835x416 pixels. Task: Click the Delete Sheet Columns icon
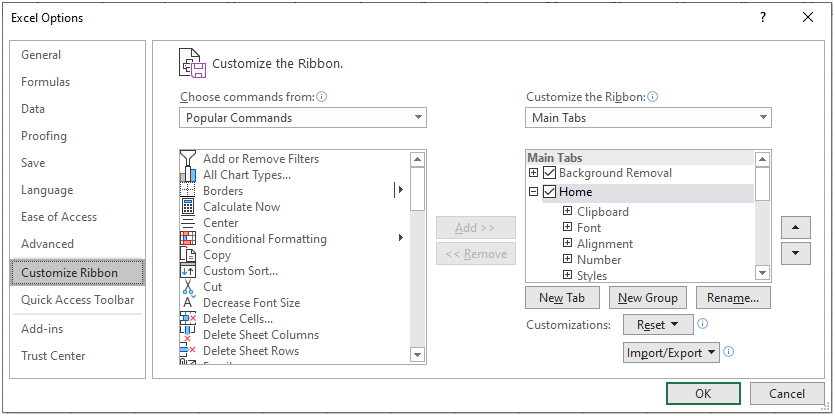click(x=188, y=335)
